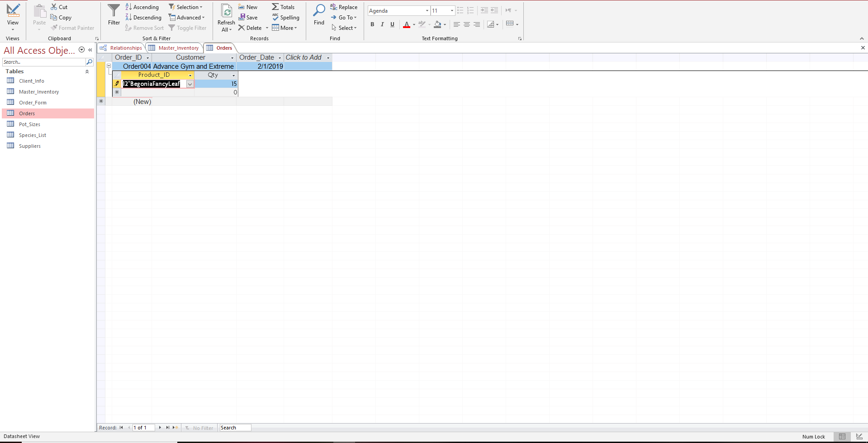Click the 2/1/2019 order date cell

[x=260, y=66]
